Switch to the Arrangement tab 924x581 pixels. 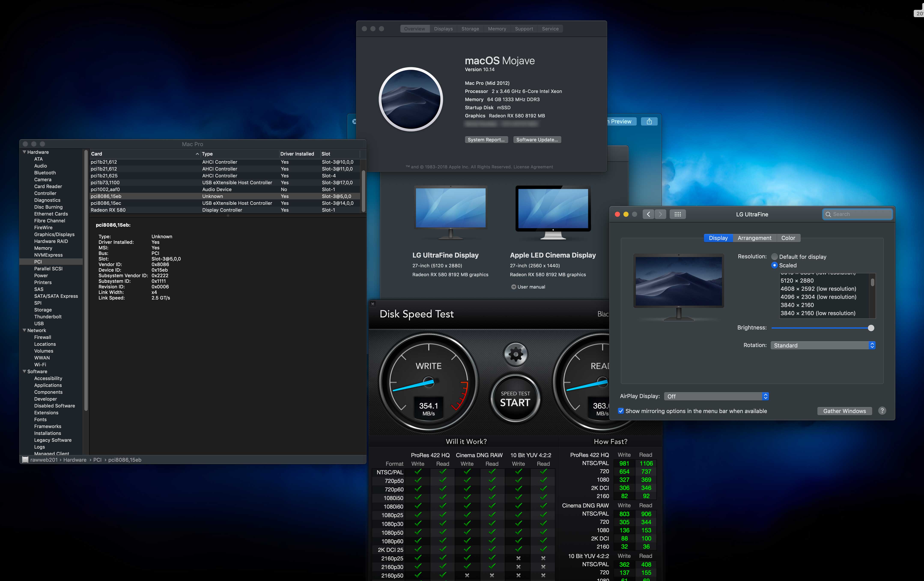click(x=754, y=238)
